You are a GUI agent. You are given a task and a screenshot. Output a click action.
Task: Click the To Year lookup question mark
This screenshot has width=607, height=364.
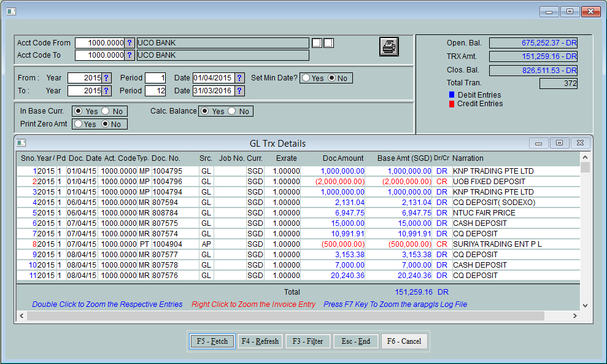(106, 91)
